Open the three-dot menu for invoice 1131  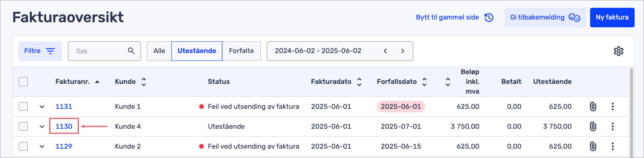[x=612, y=107]
